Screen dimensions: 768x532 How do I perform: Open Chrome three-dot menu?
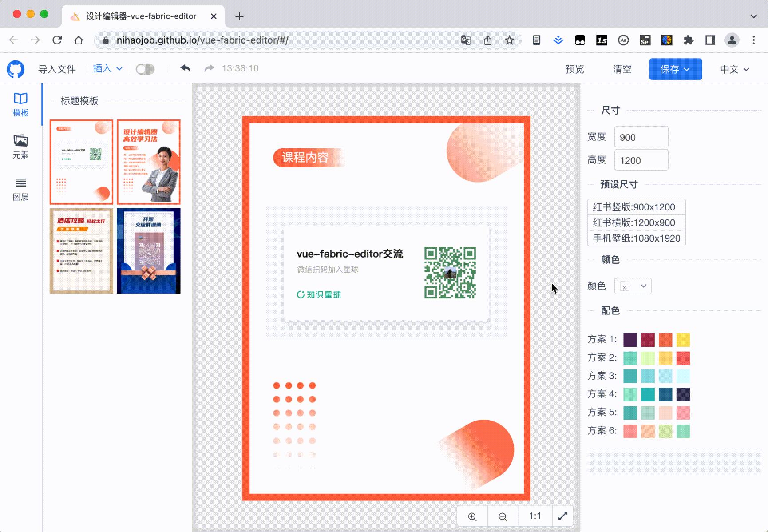(x=754, y=40)
